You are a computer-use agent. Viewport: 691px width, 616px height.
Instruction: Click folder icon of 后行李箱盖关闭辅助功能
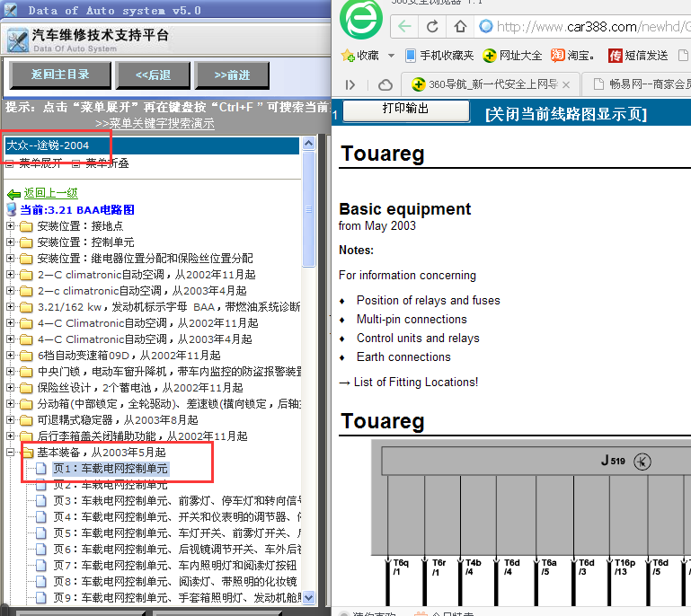point(26,436)
